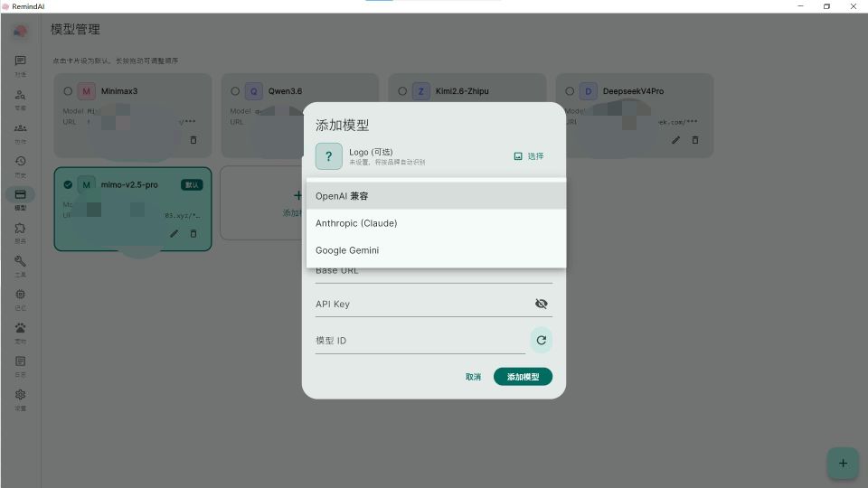Click the mimo-v2.5-pro M avatar icon
Image resolution: width=868 pixels, height=488 pixels.
(87, 184)
